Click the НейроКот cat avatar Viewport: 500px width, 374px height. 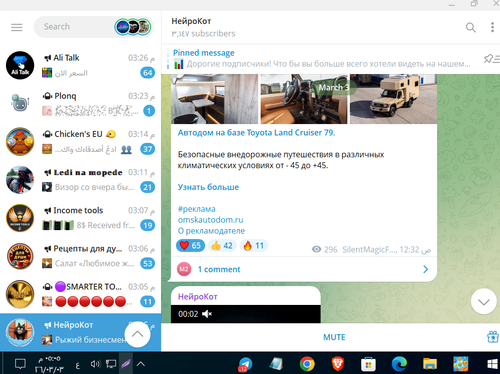click(x=20, y=332)
